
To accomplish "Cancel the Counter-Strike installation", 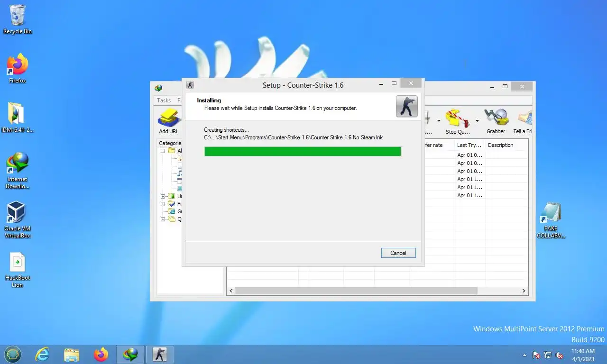I will point(398,253).
